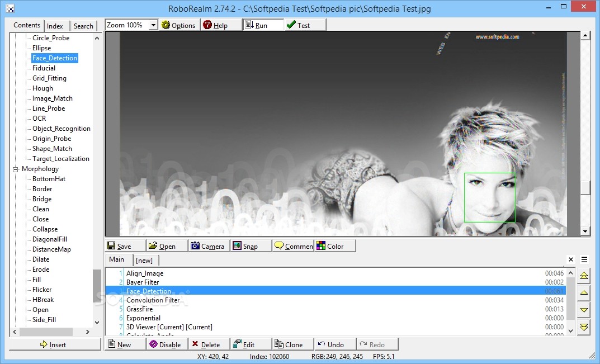
Task: Select OCR module in tree
Action: click(x=39, y=119)
